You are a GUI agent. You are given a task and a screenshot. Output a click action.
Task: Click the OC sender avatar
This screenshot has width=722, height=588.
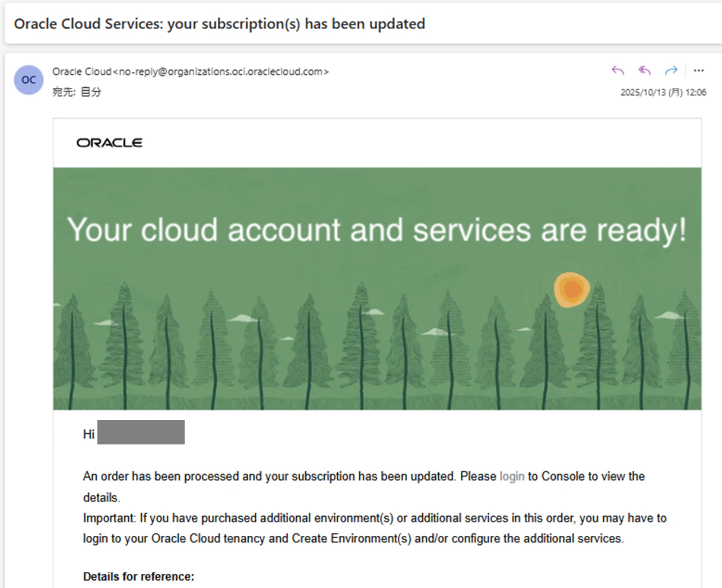coord(28,80)
